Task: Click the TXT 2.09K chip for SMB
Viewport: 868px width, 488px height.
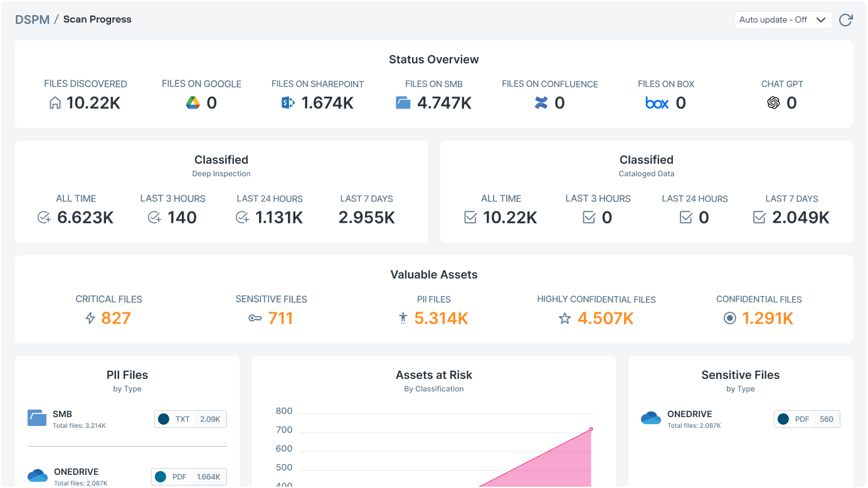Action: (x=190, y=418)
